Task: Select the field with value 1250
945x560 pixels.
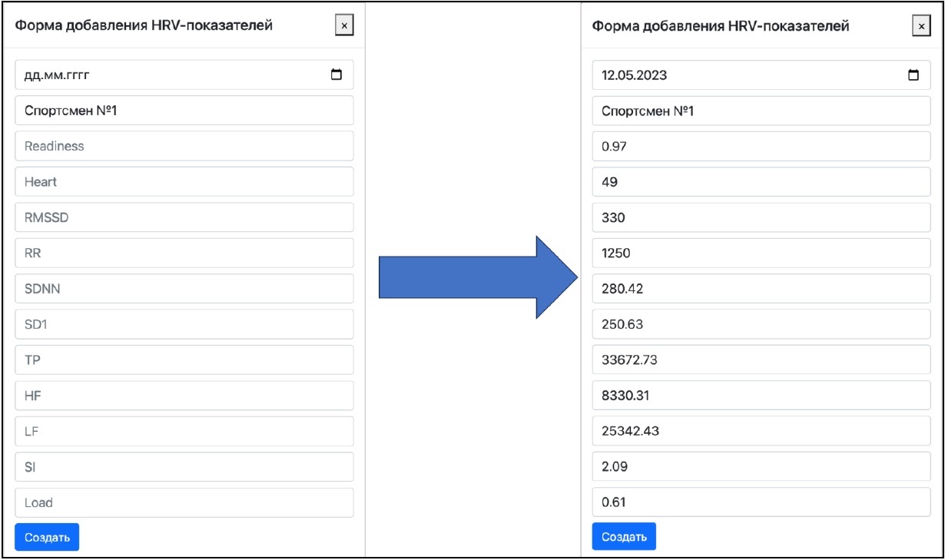Action: (x=761, y=253)
